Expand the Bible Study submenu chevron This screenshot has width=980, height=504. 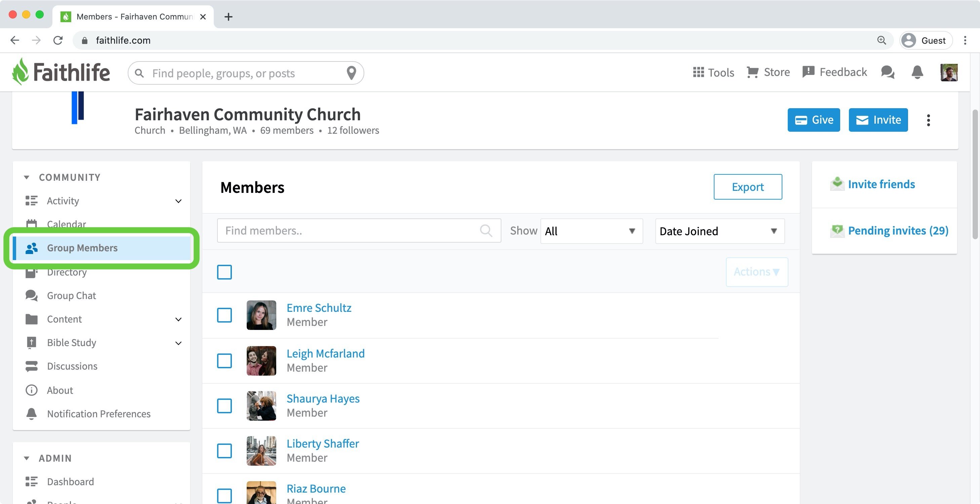click(x=178, y=343)
